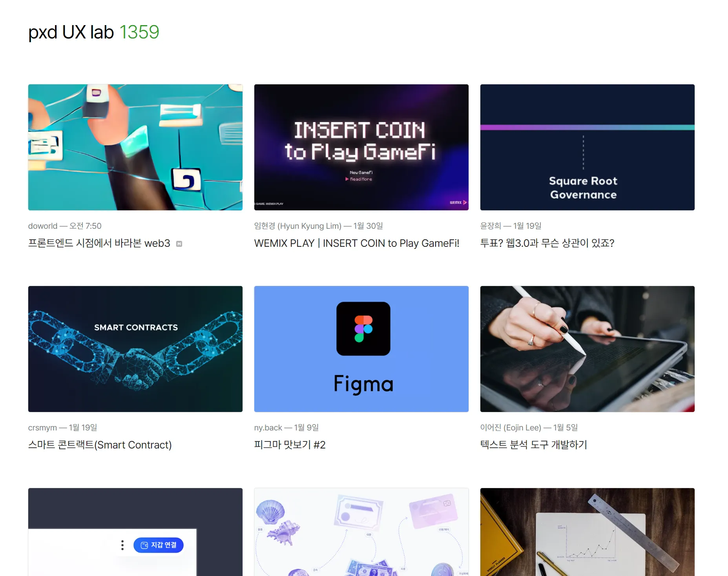Image resolution: width=728 pixels, height=576 pixels.
Task: Click the small N badge beside the web3 post title
Action: [x=179, y=244]
